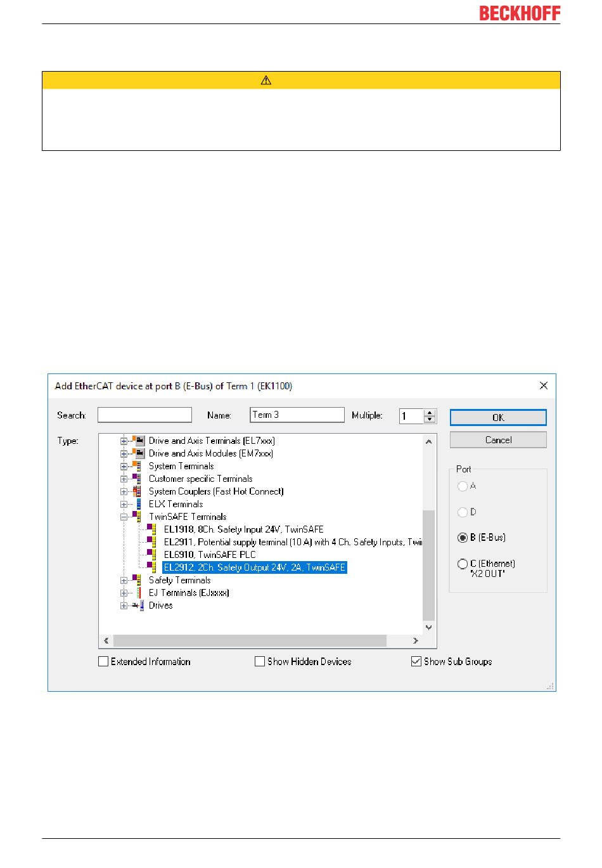Click the horizontal scrollbar right arrow
The width and height of the screenshot is (602, 868).
[416, 641]
